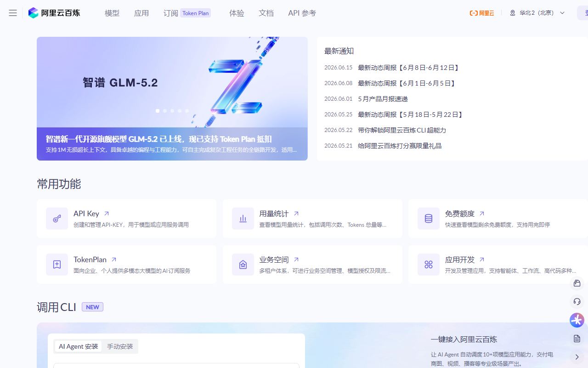Image resolution: width=588 pixels, height=368 pixels.
Task: Open TokenPlan external link arrow
Action: point(114,259)
